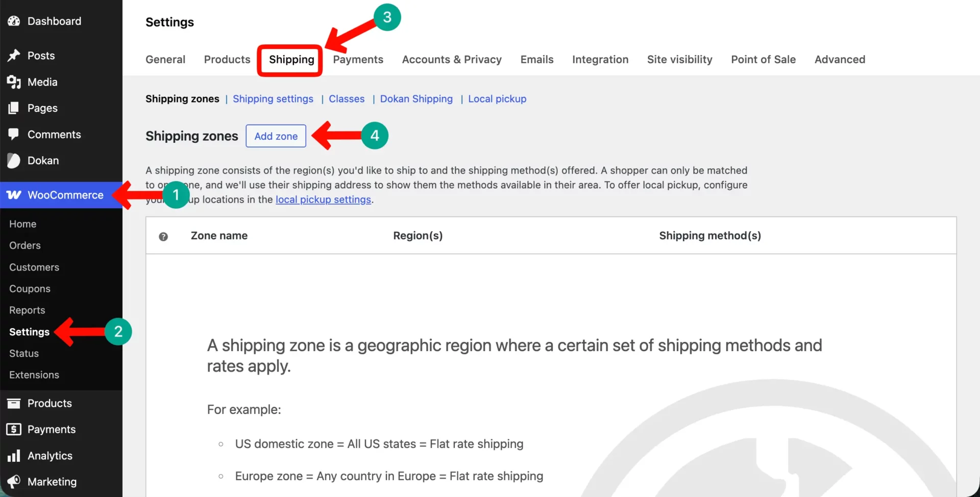Open the Coupons submenu item
The image size is (980, 497).
(30, 289)
